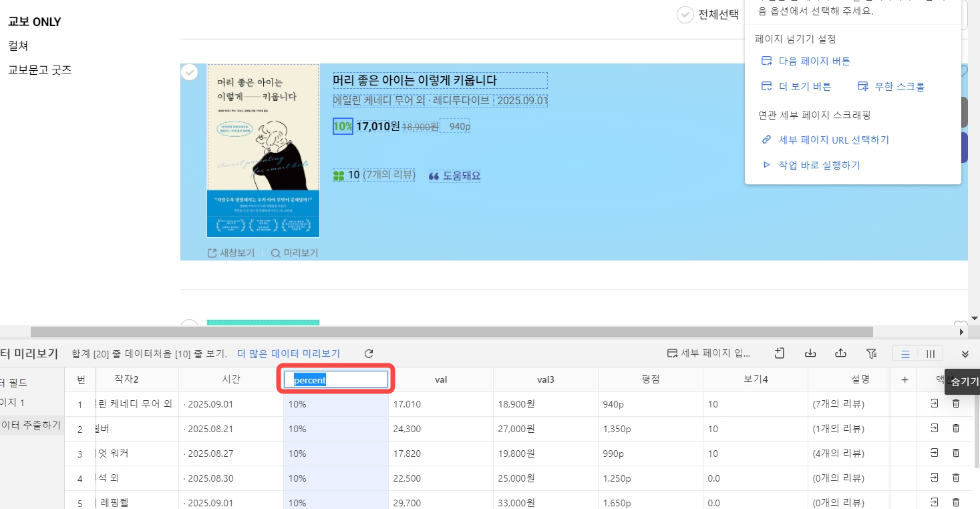Image resolution: width=980 pixels, height=509 pixels.
Task: Add a new column with plus icon
Action: click(x=905, y=379)
